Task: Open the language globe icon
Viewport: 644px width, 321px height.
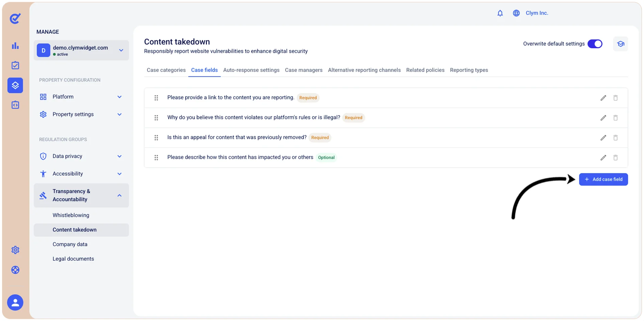Action: click(x=516, y=13)
